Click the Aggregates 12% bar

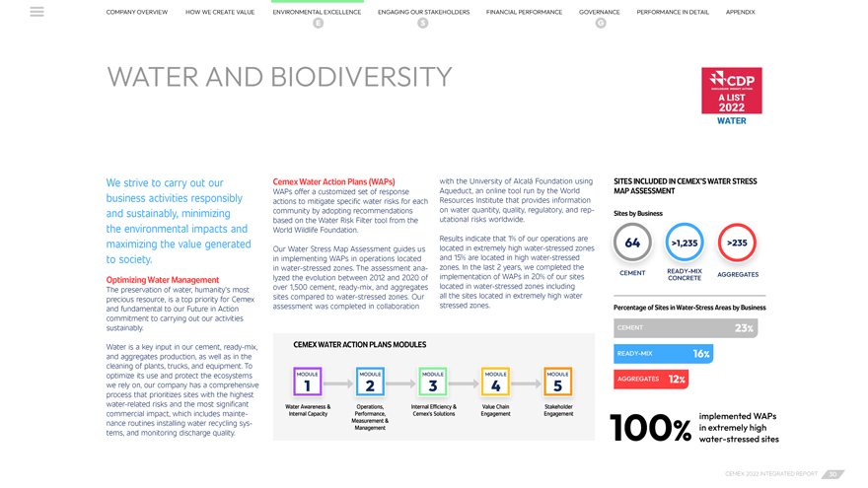(651, 379)
